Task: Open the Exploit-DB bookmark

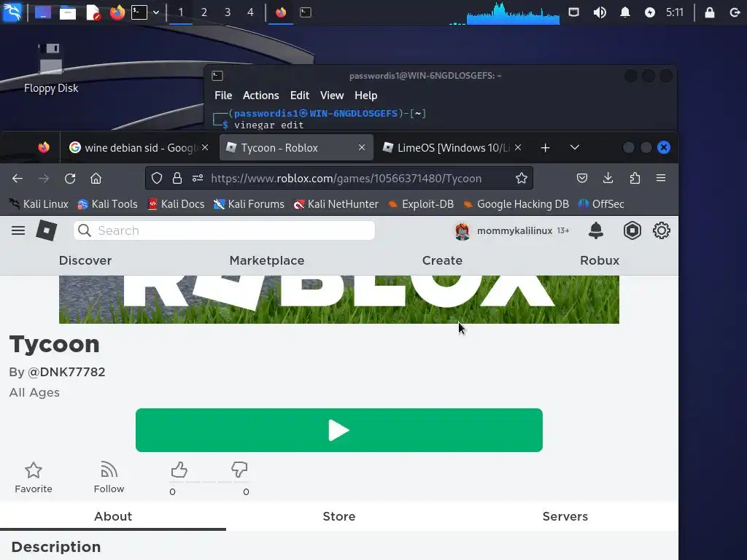Action: [421, 204]
